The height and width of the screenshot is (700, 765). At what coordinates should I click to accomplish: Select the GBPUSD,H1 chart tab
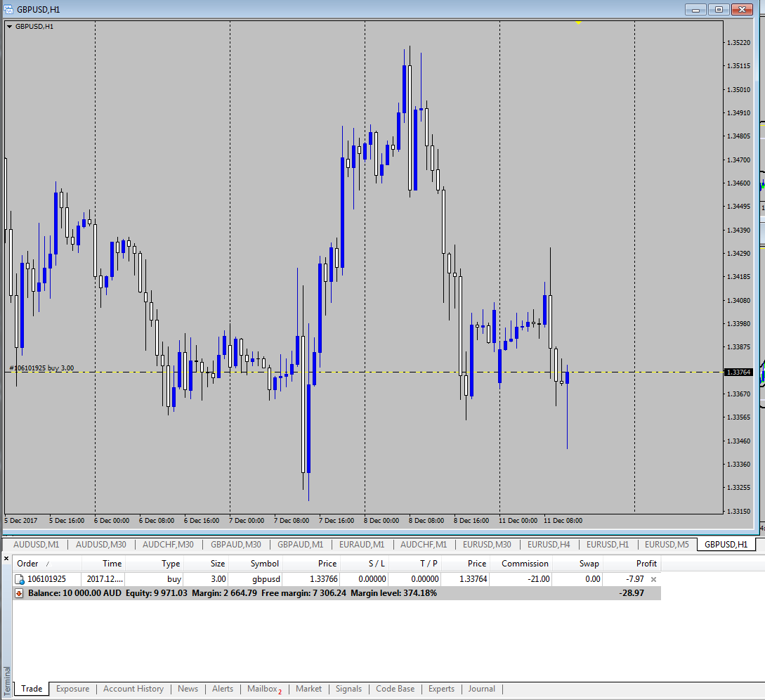tap(726, 544)
